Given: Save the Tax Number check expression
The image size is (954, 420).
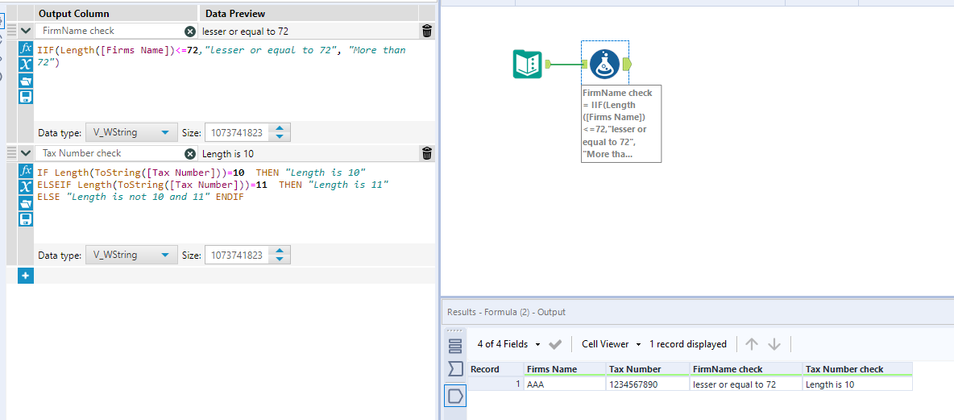Looking at the screenshot, I should point(26,219).
